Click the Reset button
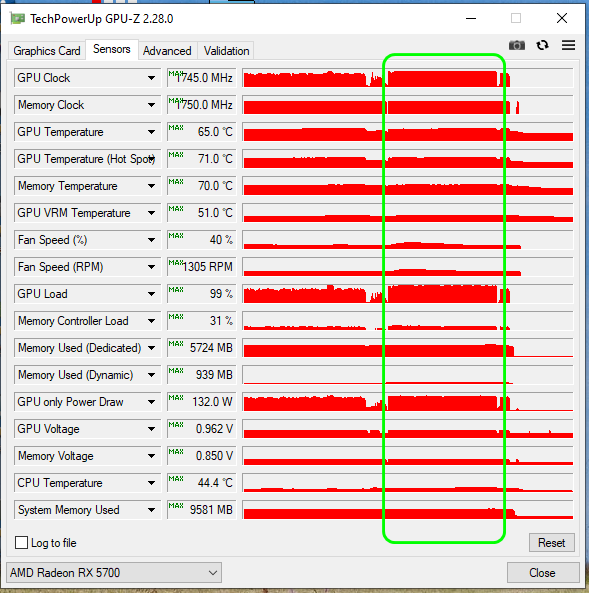Image resolution: width=589 pixels, height=593 pixels. click(552, 543)
